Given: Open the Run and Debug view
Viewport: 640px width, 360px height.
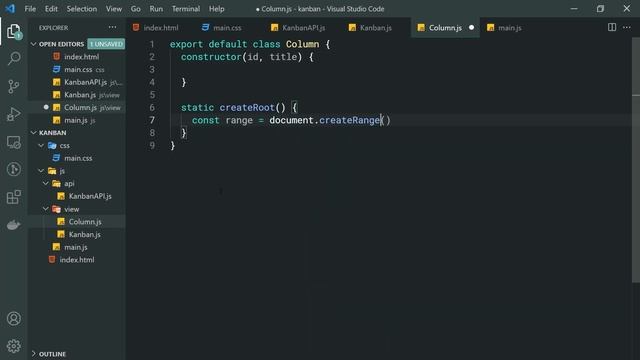Looking at the screenshot, I should pos(13,114).
